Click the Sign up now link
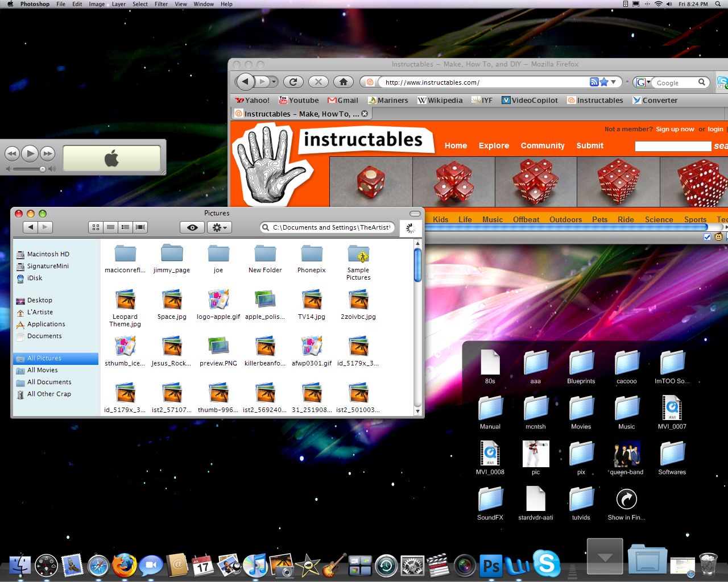This screenshot has height=582, width=728. (675, 129)
